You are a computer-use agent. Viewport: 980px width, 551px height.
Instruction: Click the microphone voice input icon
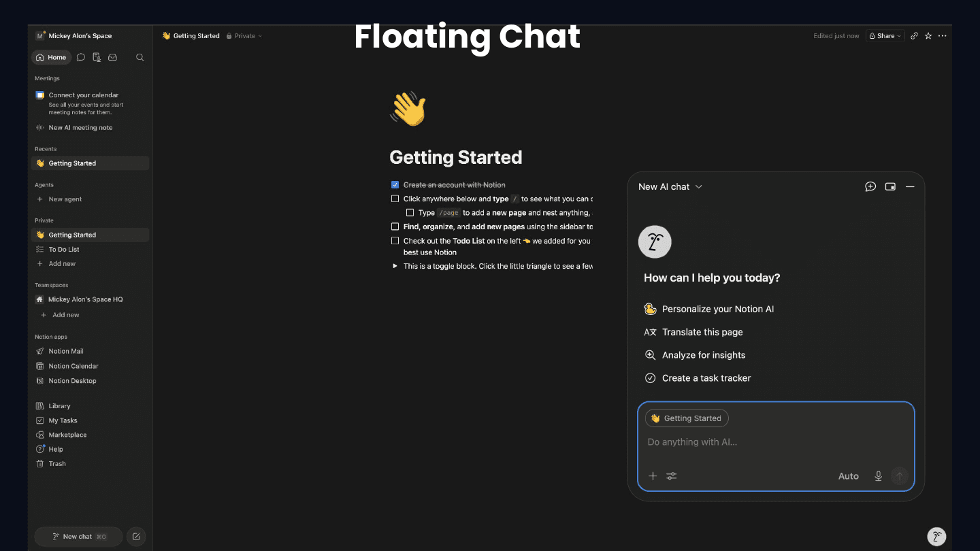point(879,476)
